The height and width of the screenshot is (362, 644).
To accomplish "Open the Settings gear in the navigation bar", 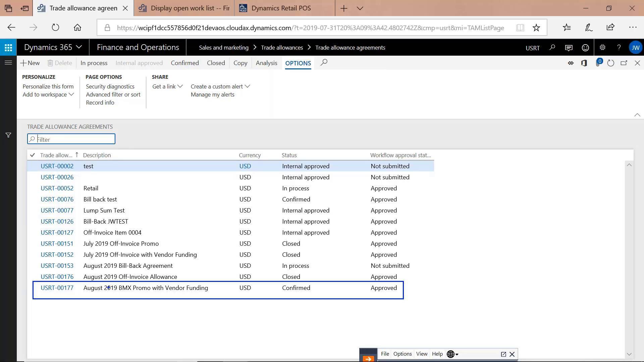I will click(x=602, y=47).
